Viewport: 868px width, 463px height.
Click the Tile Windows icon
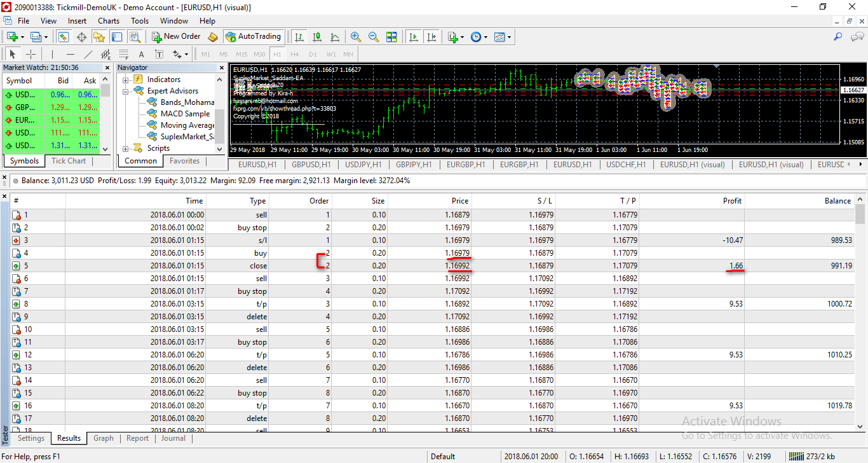pyautogui.click(x=391, y=37)
